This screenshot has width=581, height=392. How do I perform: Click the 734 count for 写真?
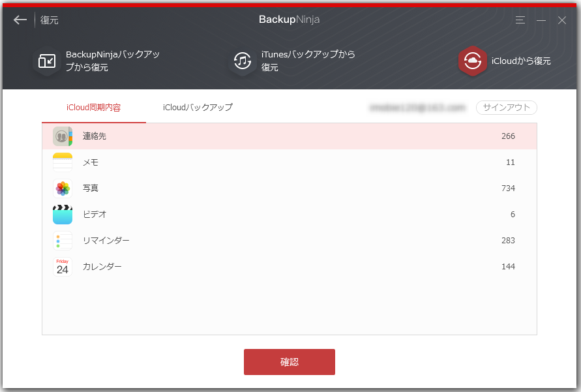click(x=508, y=188)
